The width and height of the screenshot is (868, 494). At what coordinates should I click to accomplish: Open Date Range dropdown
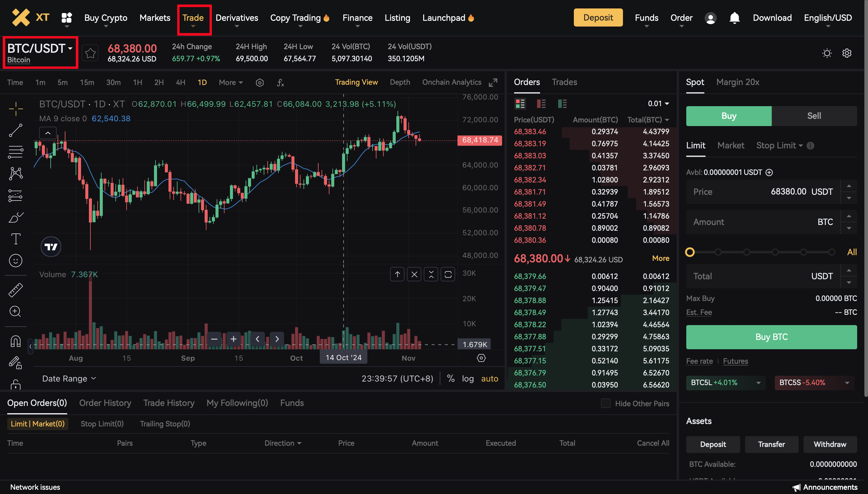[x=69, y=379]
